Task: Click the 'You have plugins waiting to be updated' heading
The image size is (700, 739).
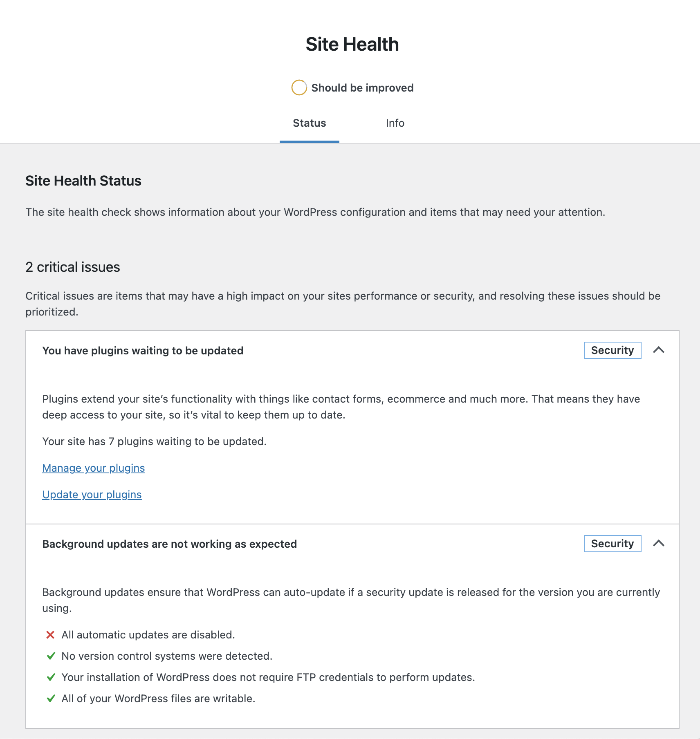Action: [x=143, y=351]
